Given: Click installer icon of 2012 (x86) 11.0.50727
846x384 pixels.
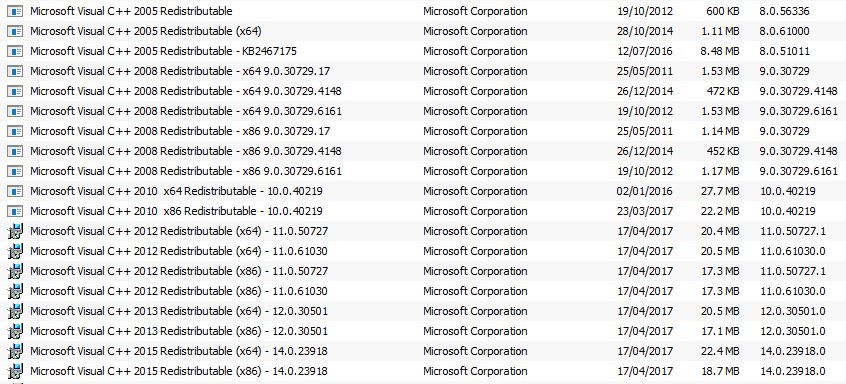Looking at the screenshot, I should [15, 271].
